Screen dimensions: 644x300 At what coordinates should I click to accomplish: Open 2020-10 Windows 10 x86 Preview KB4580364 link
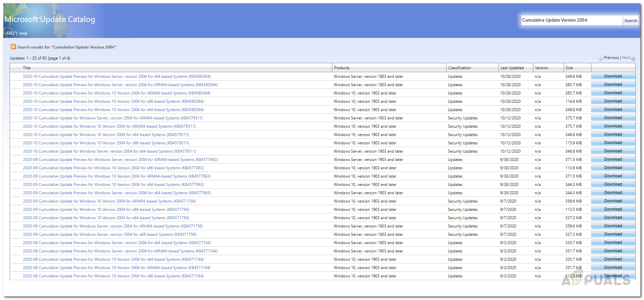[x=113, y=101]
